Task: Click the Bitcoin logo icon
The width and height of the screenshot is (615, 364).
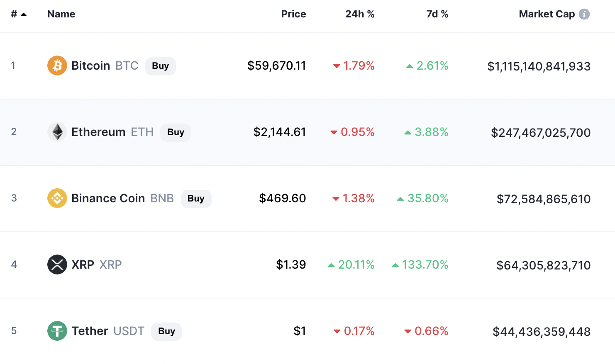Action: 57,66
